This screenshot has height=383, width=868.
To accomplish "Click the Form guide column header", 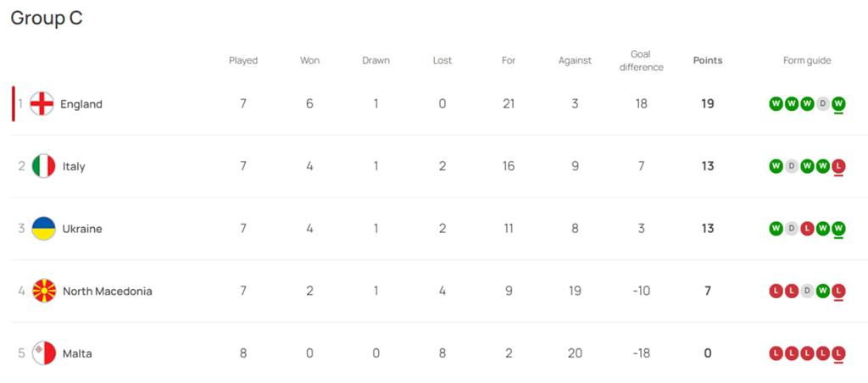I will (x=807, y=61).
